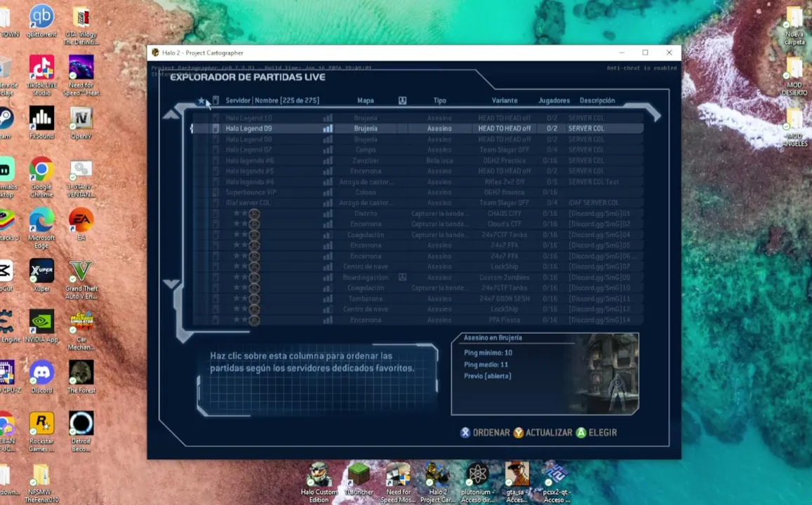Sort servers by Jugadores column
Image resolution: width=812 pixels, height=505 pixels.
[x=554, y=100]
